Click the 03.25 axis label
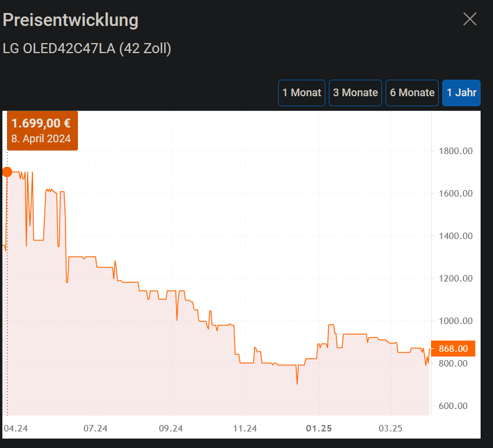 390,429
